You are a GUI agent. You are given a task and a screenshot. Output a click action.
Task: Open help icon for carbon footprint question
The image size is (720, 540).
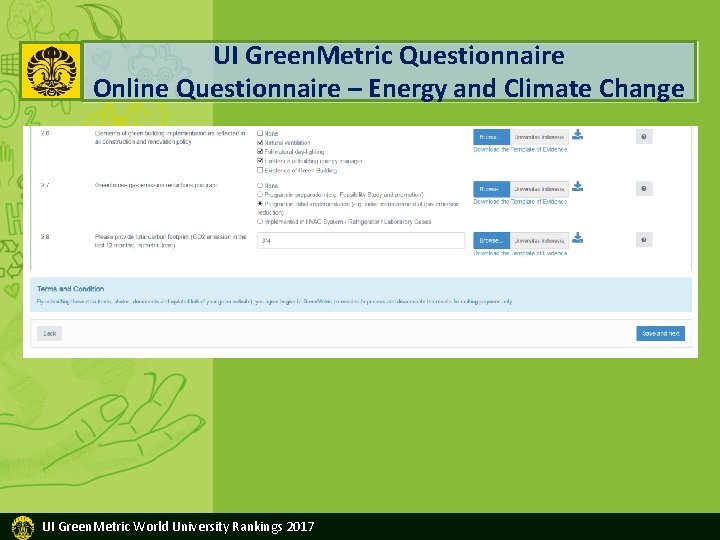pos(644,240)
